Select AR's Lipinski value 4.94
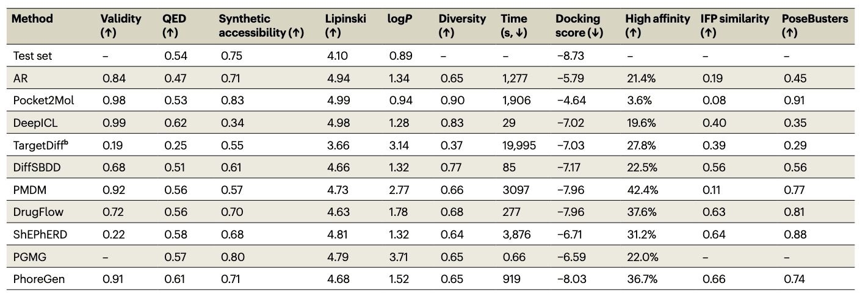 (338, 78)
